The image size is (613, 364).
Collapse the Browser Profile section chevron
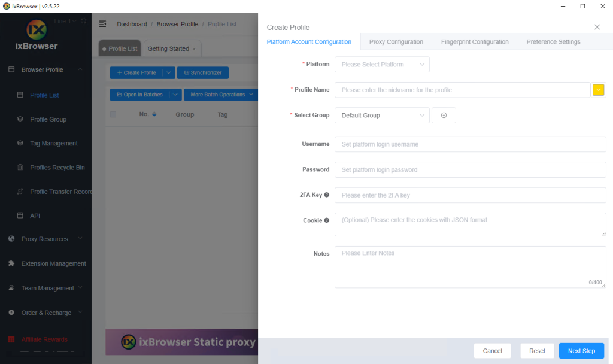coord(80,69)
